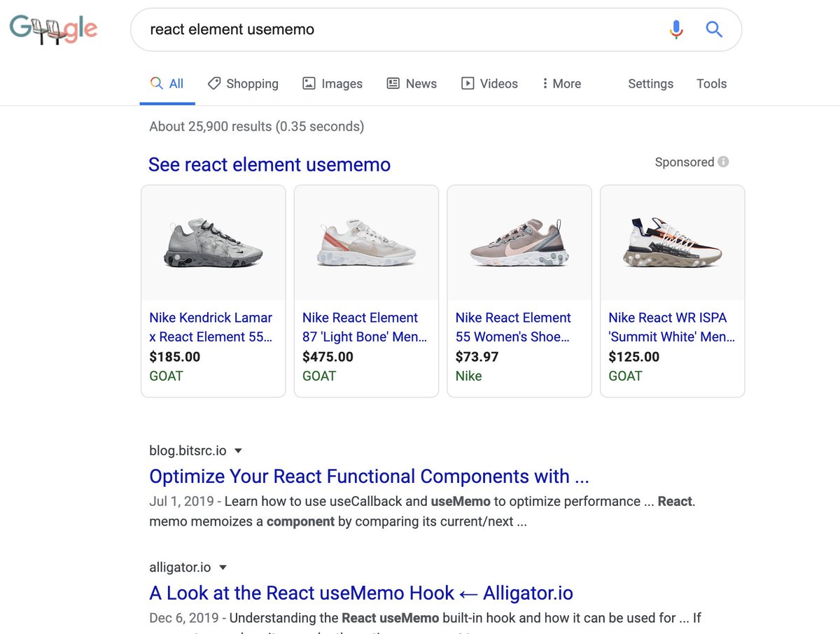Click the blue magnifier search button
This screenshot has width=840, height=634.
click(714, 29)
